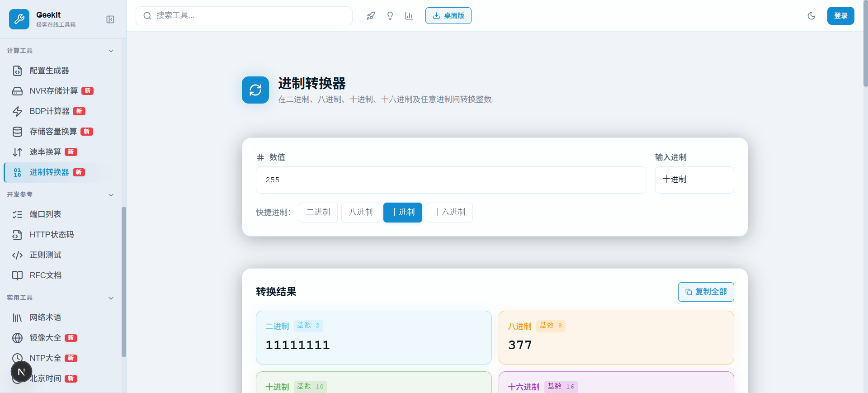
Task: Click the page vertical scrollbar thumb
Action: coord(865,43)
